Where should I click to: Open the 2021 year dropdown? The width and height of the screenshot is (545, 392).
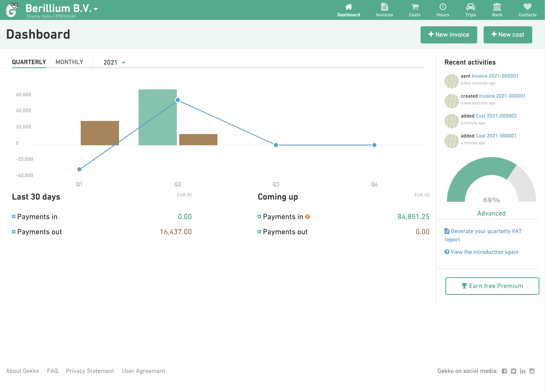114,62
